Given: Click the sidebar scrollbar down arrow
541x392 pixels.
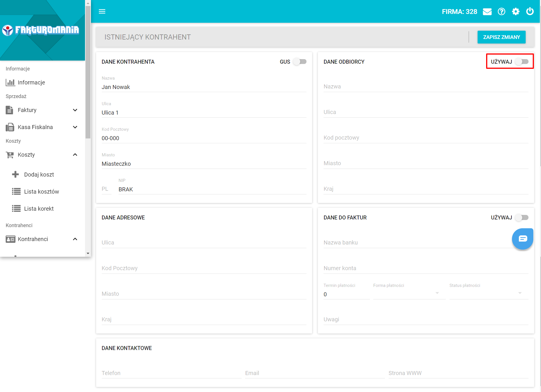Looking at the screenshot, I should click(x=88, y=253).
